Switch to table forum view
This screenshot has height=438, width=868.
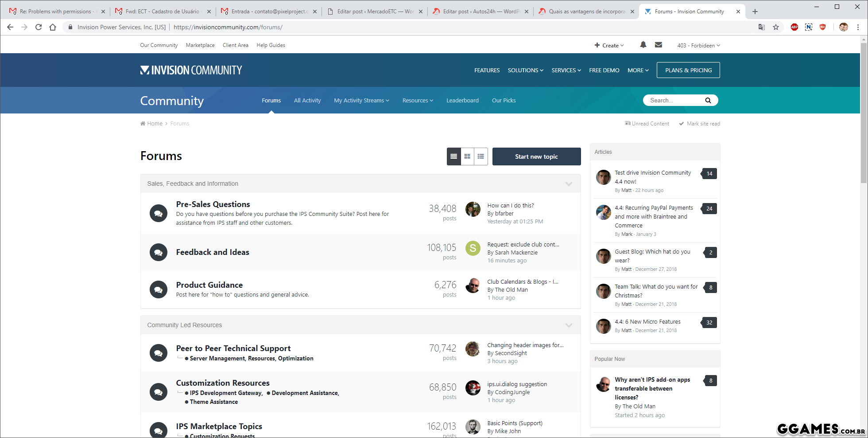[453, 156]
